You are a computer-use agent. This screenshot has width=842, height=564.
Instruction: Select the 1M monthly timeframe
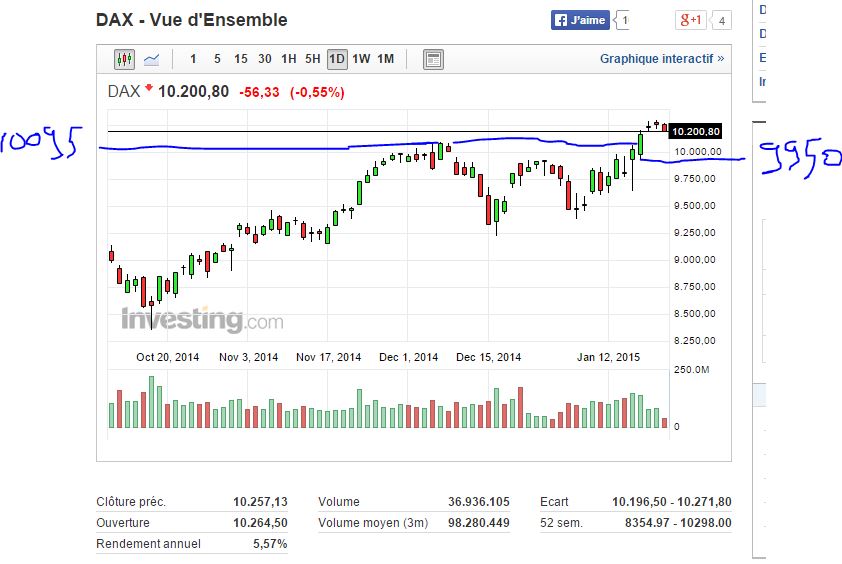tap(386, 59)
